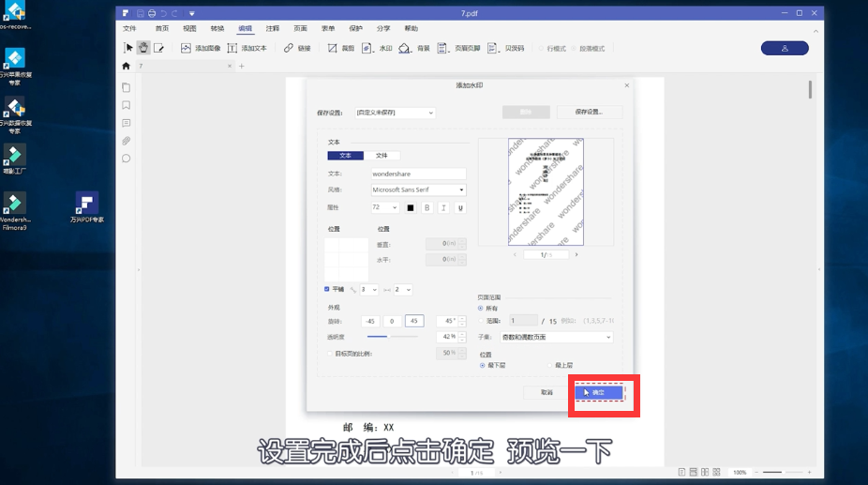This screenshot has height=485, width=868.
Task: Open 万兴PDF专家 desktop shortcut
Action: coord(87,207)
